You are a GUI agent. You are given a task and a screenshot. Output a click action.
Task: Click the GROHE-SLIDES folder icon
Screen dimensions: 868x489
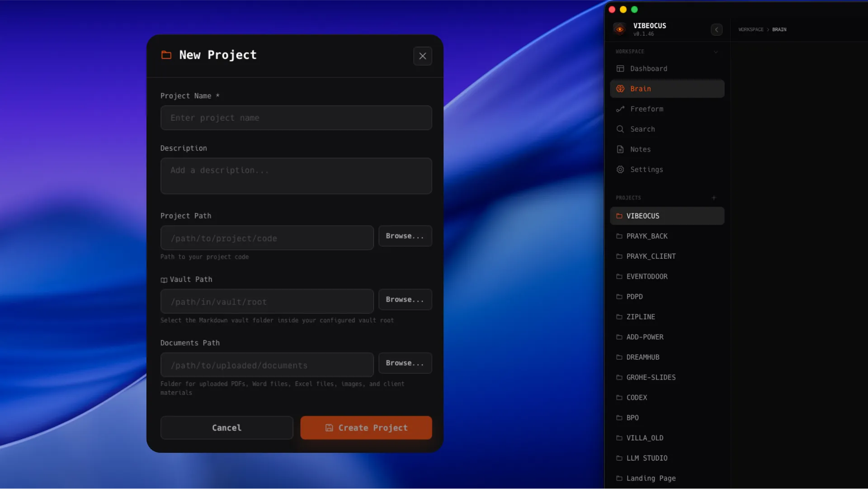(619, 378)
